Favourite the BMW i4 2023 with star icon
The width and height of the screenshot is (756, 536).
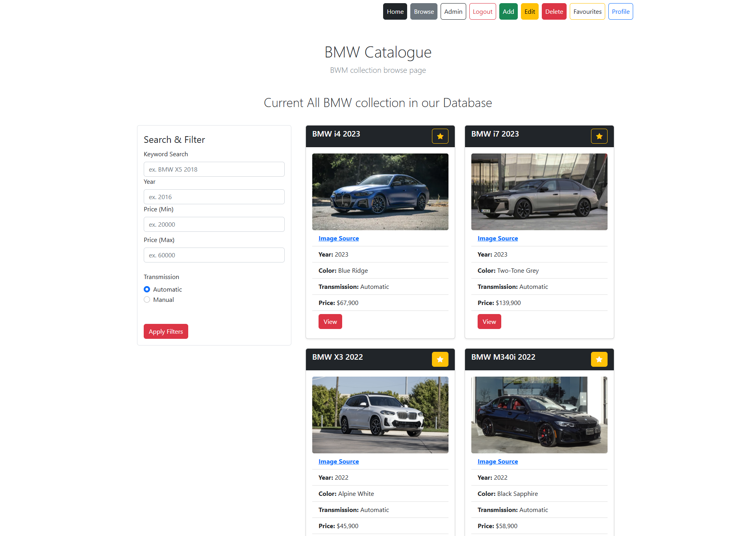440,136
